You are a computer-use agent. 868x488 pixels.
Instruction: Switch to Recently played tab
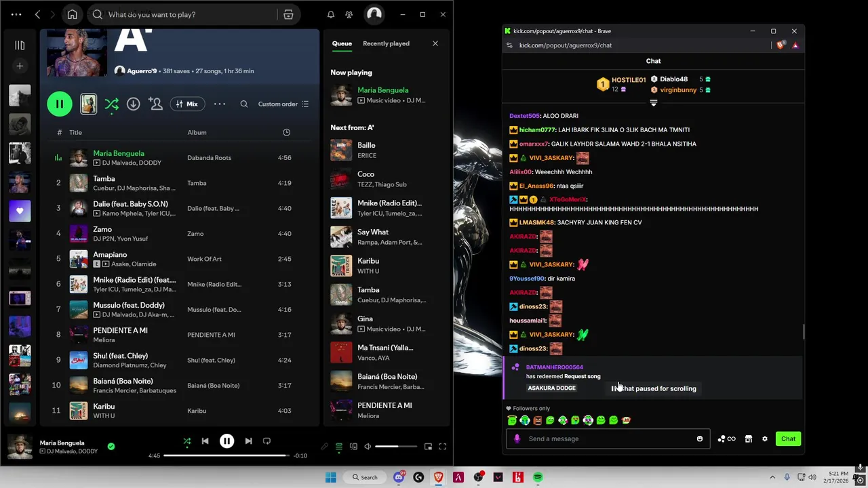click(386, 43)
